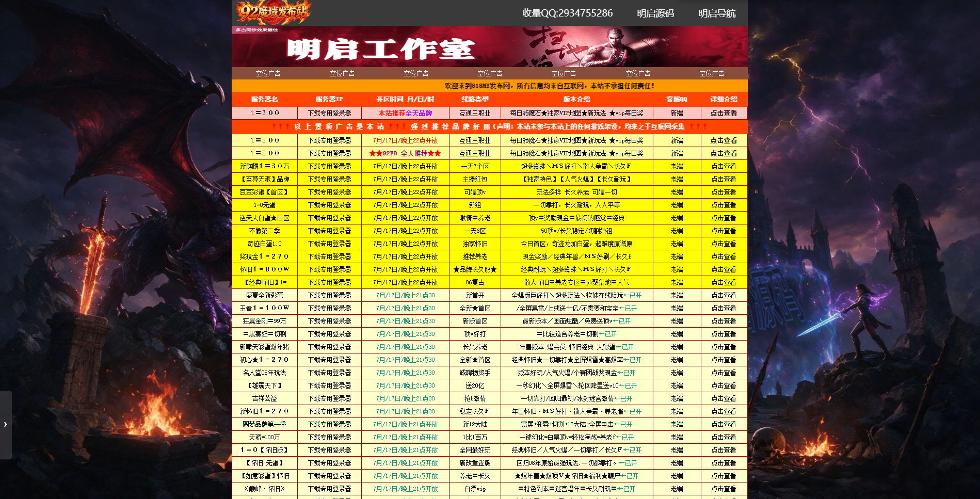Click 下载专用登录器 in 狂暴金刚=99万 row
980x499 pixels.
(x=329, y=321)
